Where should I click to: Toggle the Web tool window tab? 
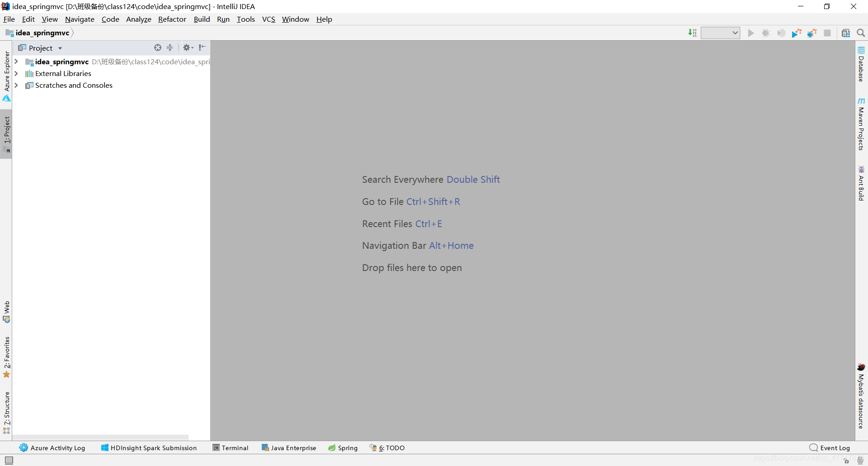click(x=7, y=312)
